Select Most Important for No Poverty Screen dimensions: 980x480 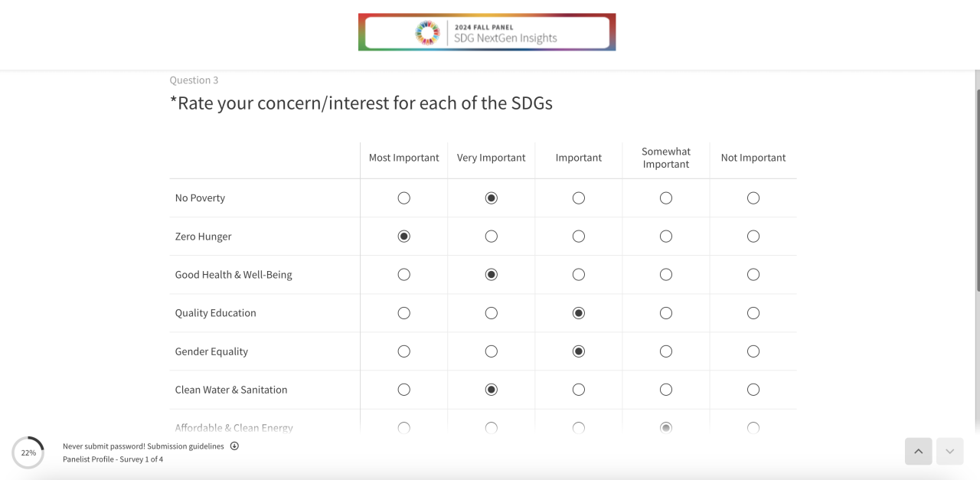point(404,198)
